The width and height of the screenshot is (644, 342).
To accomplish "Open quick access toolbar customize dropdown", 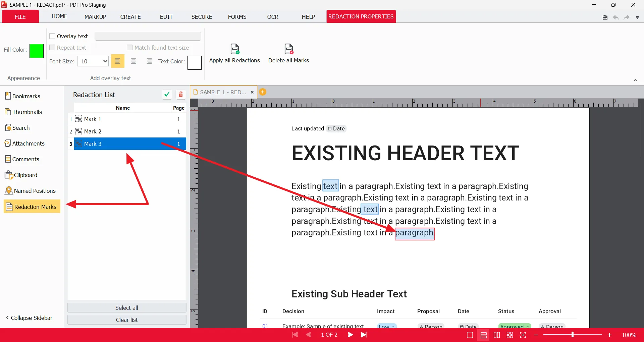I will click(637, 17).
